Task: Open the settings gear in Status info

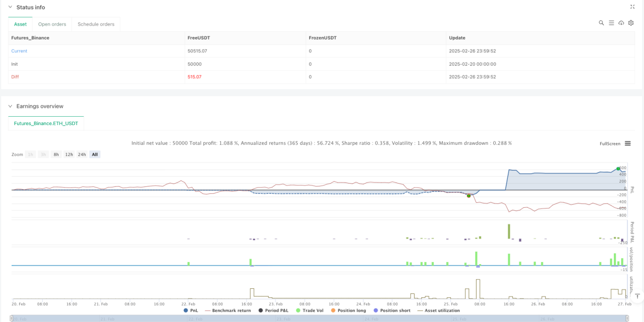Action: tap(631, 23)
